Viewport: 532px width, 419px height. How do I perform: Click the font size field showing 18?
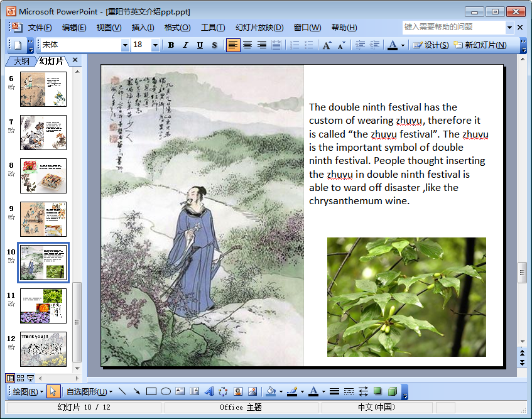point(141,45)
